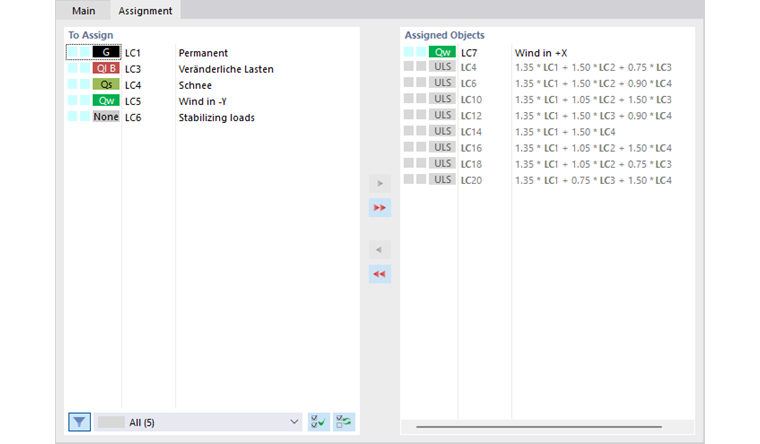
Task: Click the second color square of LC3 row
Action: tap(85, 68)
